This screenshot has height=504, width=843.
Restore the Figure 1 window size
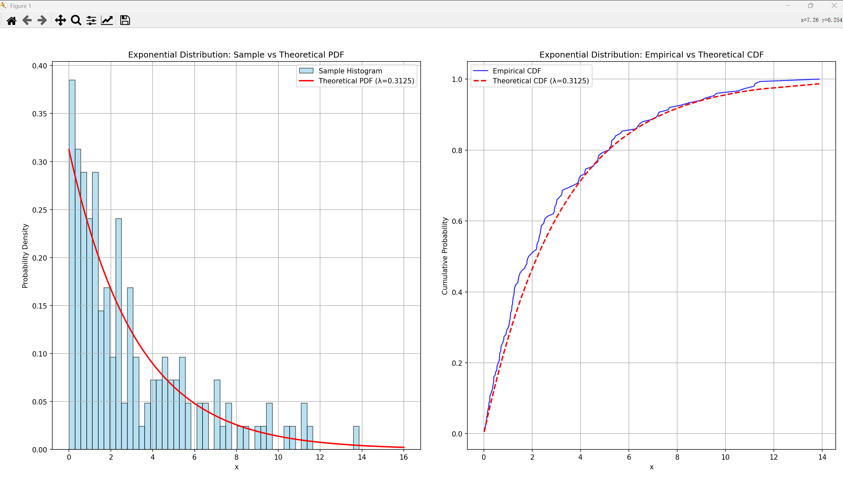tap(811, 5)
